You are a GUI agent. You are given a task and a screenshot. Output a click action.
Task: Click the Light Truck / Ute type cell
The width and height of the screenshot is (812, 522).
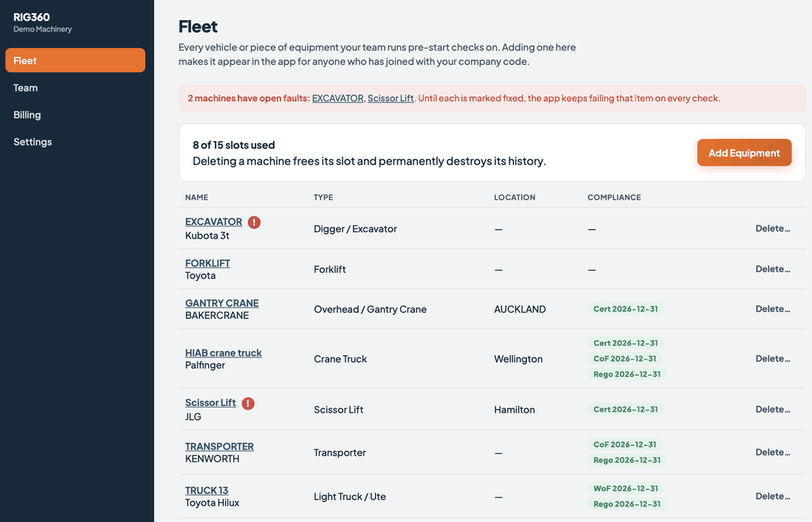pyautogui.click(x=350, y=497)
